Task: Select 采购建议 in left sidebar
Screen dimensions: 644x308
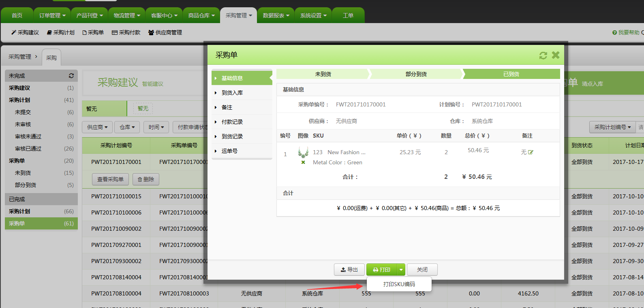Action: (x=41, y=88)
